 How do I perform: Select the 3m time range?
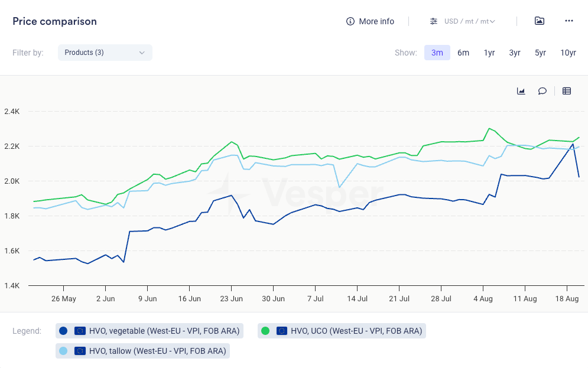point(437,53)
